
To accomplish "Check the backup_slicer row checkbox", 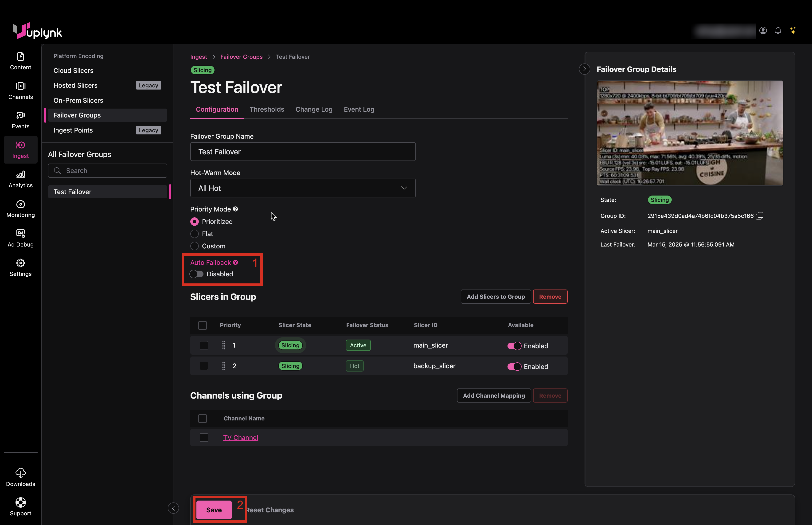I will pos(204,366).
